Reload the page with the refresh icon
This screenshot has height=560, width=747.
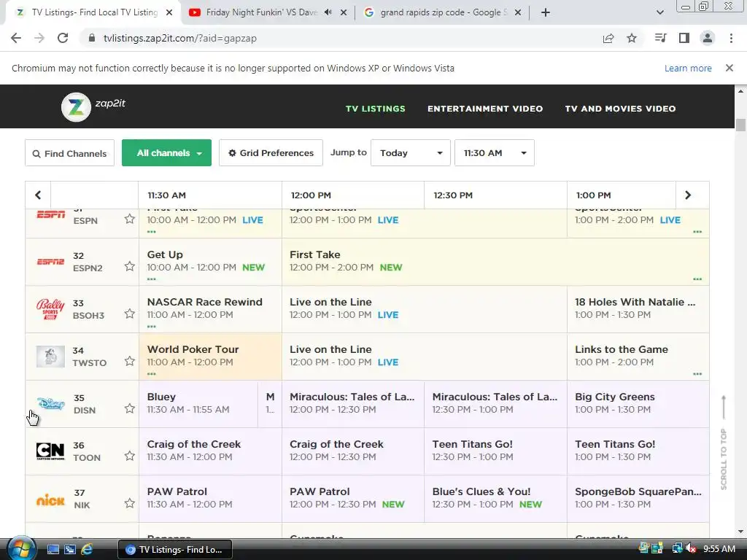coord(63,38)
